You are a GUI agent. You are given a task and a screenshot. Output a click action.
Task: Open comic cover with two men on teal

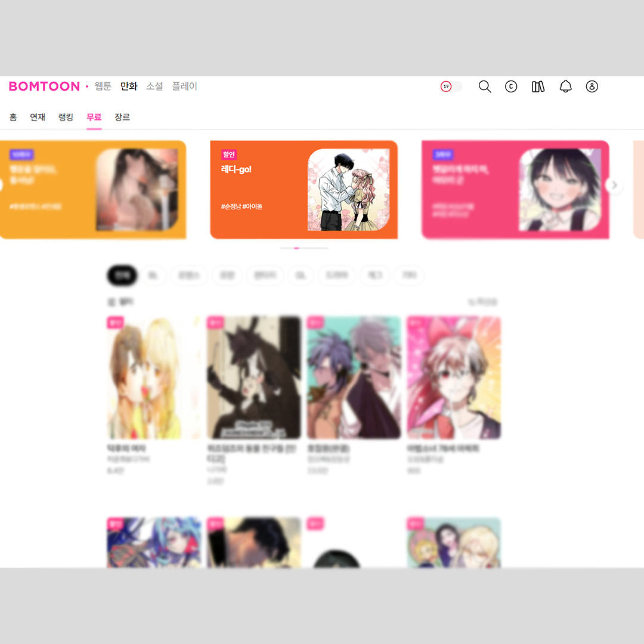click(354, 377)
